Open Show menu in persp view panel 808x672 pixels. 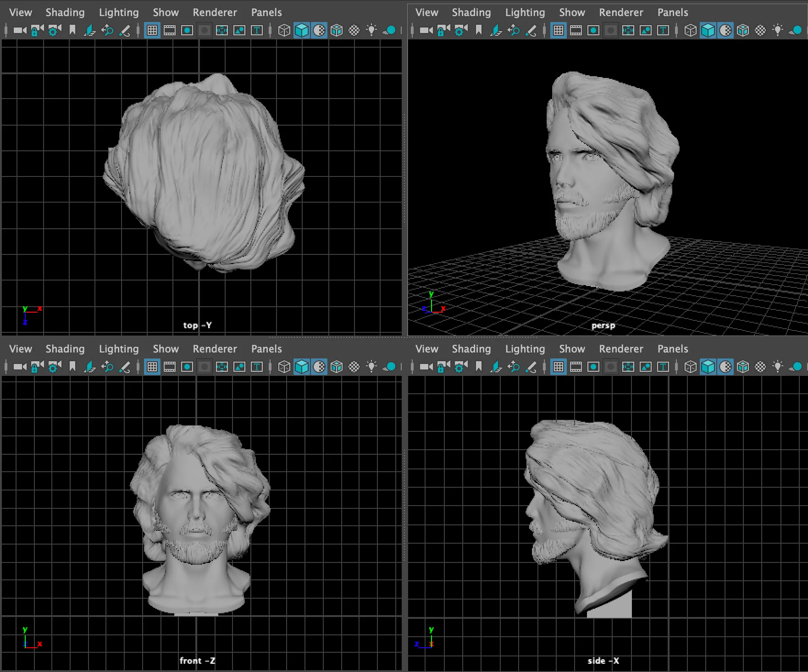(x=572, y=12)
